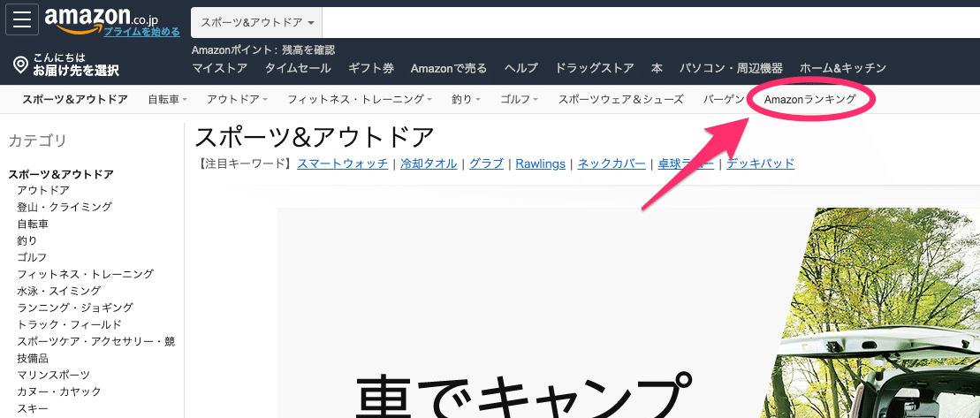Expand フィットネス・トレーニング subnav dropdown
This screenshot has height=418, width=980.
click(x=360, y=99)
